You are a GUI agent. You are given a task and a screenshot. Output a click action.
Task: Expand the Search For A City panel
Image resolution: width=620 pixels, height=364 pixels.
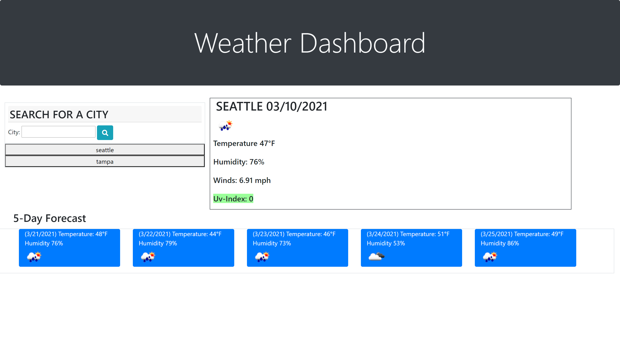pyautogui.click(x=104, y=114)
